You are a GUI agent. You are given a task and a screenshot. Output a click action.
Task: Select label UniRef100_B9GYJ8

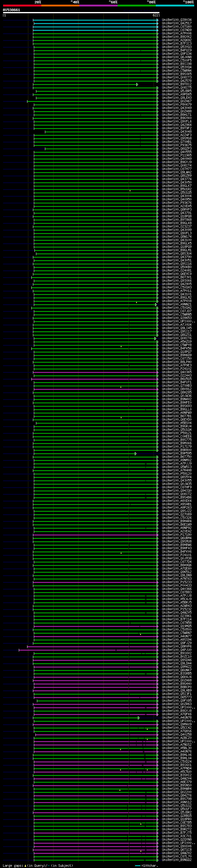[x=177, y=711]
